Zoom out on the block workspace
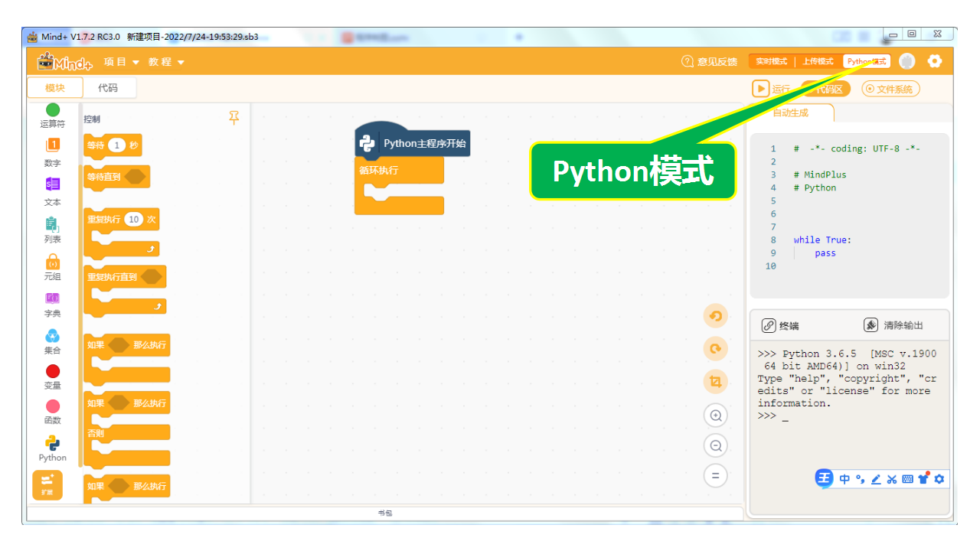This screenshot has height=551, width=980. [x=716, y=445]
